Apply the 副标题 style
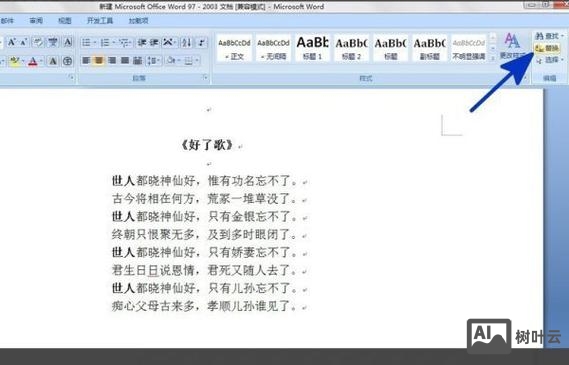 [x=430, y=48]
